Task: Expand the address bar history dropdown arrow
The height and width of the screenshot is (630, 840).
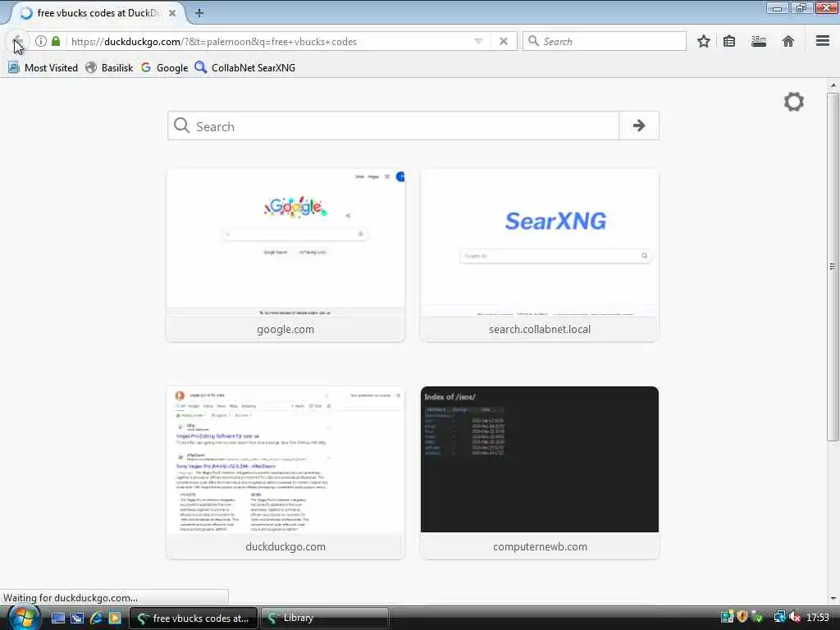Action: pos(478,41)
